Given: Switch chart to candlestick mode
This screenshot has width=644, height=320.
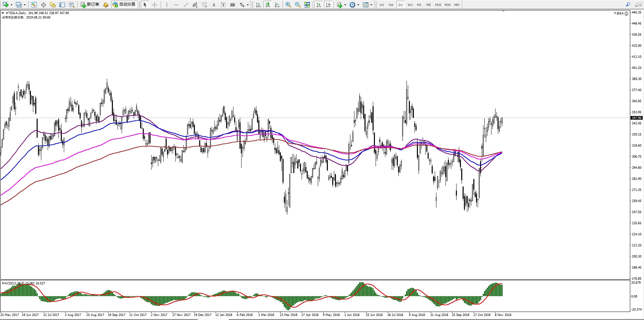Looking at the screenshot, I should pos(268,5).
